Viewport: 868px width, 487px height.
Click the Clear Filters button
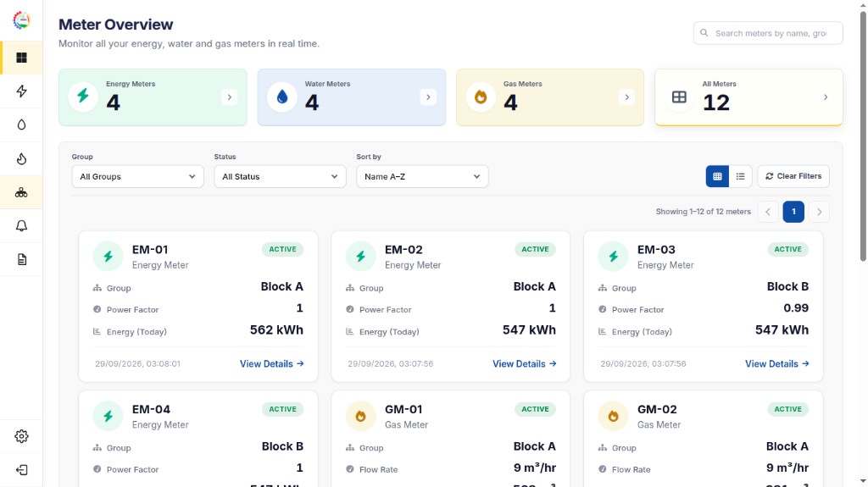(x=793, y=176)
